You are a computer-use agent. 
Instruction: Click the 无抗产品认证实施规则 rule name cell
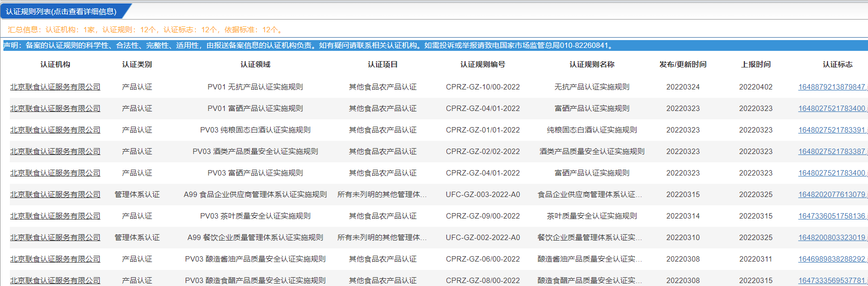point(592,87)
